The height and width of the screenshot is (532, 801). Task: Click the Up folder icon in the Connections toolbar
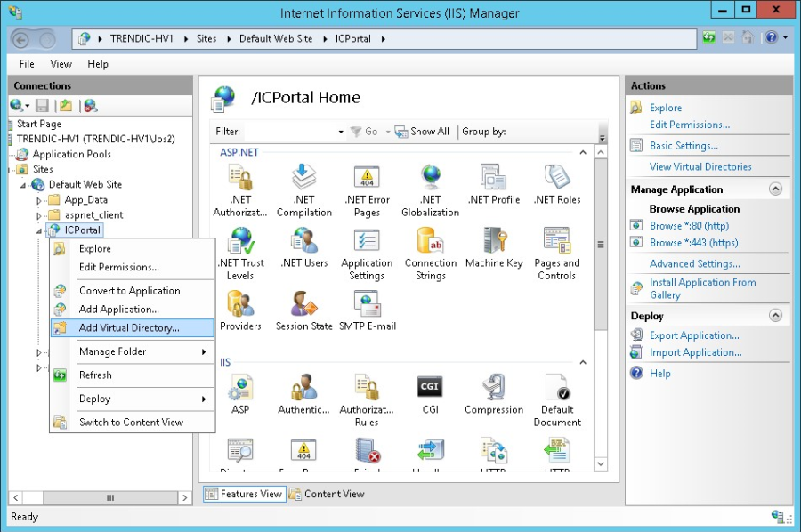click(x=66, y=106)
